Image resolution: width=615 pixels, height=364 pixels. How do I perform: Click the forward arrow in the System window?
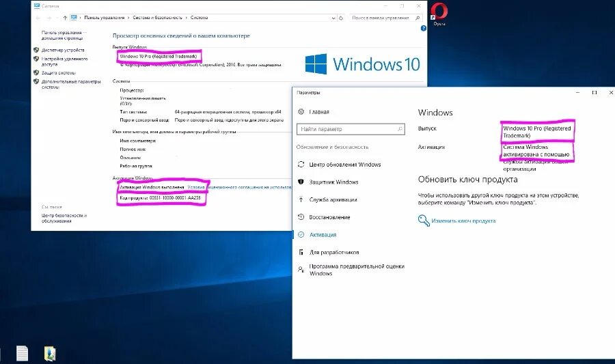tap(49, 18)
